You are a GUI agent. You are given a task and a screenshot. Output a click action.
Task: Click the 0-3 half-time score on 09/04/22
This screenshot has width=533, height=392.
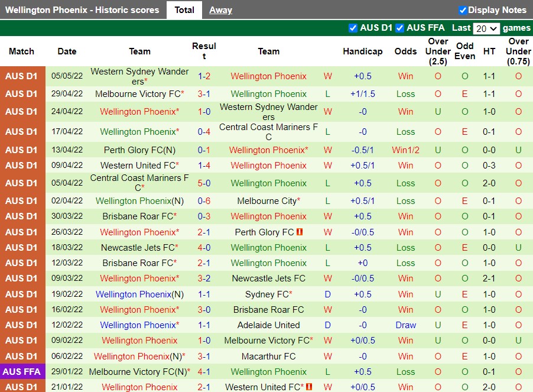pos(489,165)
